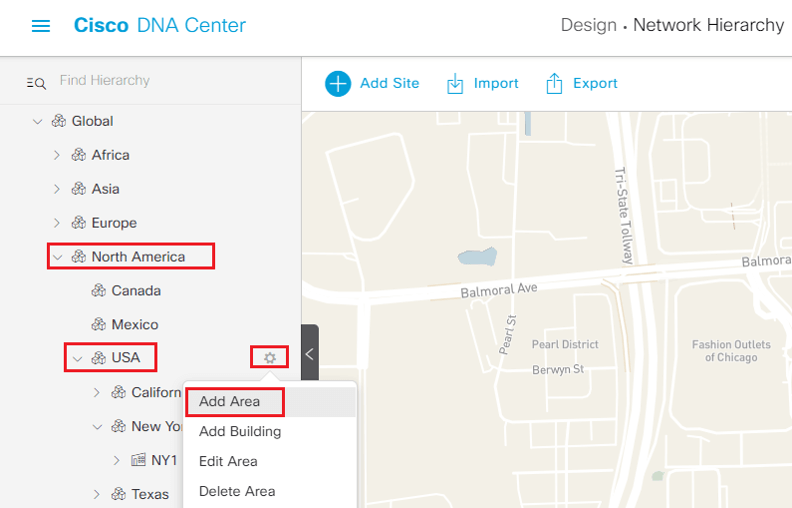
Task: Open the hamburger navigation menu
Action: pyautogui.click(x=41, y=26)
